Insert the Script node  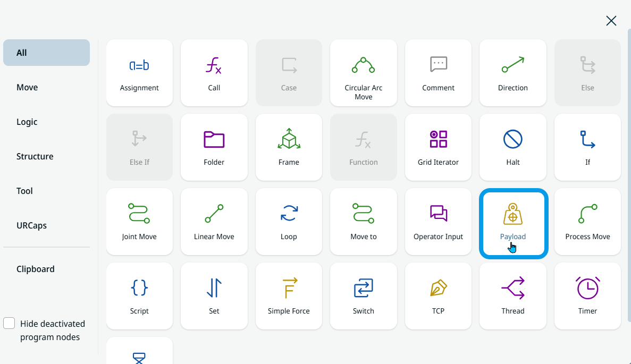139,296
